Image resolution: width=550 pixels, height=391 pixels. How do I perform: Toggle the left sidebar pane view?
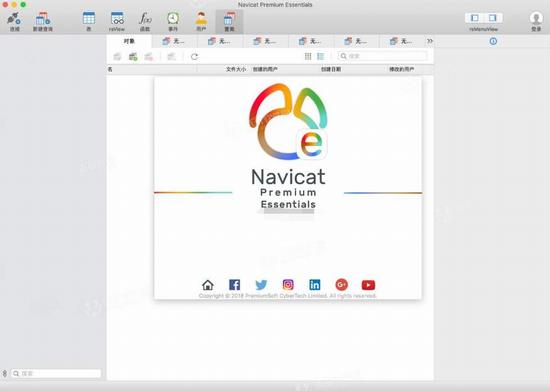coord(475,18)
